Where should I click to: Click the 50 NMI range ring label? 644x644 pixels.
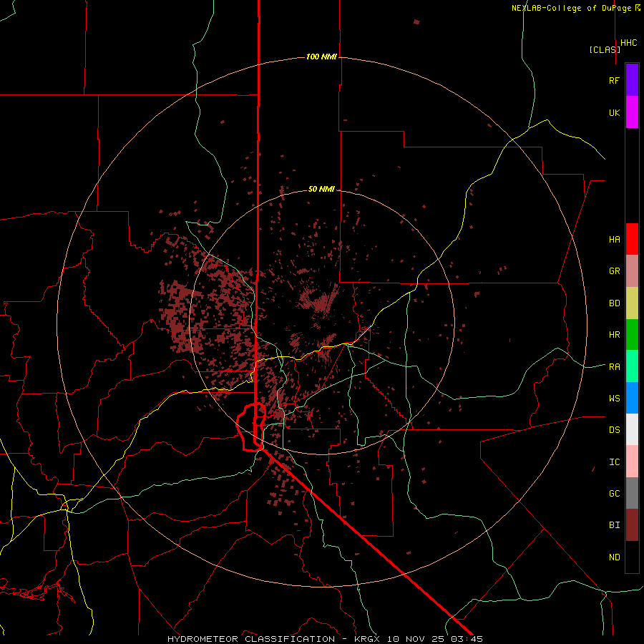click(x=321, y=189)
